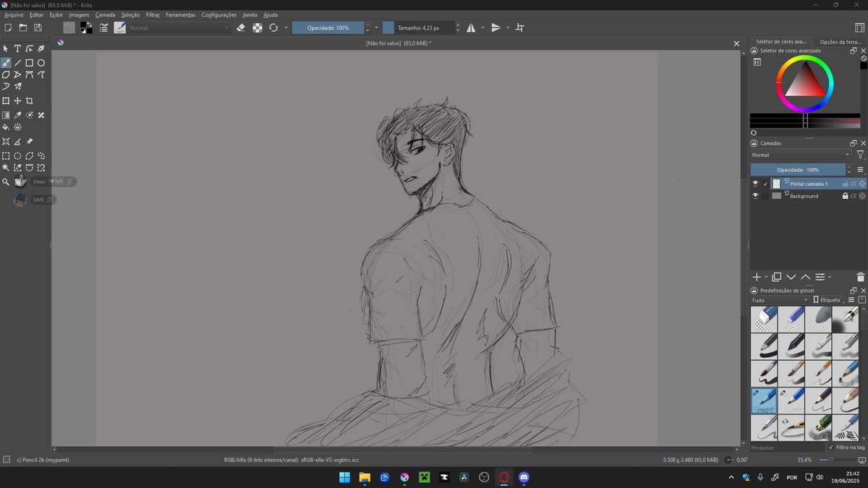868x488 pixels.
Task: Move layer up arrow in Camadas
Action: click(x=805, y=277)
